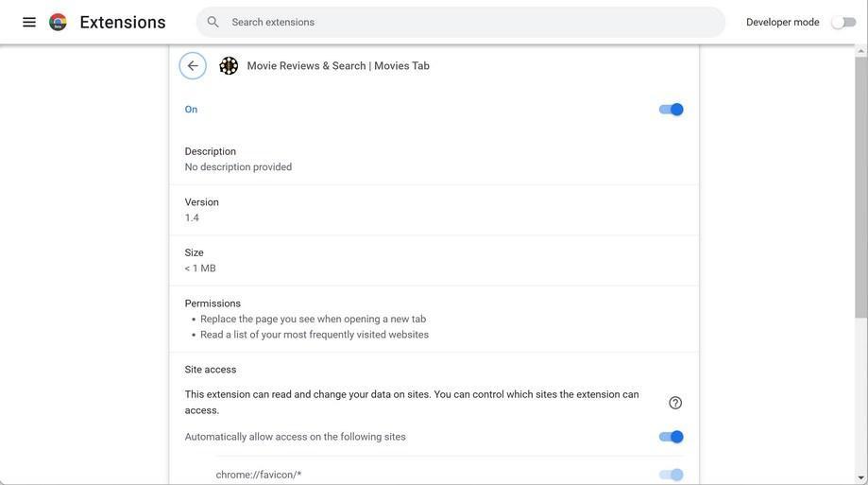Disable the extension On toggle
The image size is (868, 485).
671,110
